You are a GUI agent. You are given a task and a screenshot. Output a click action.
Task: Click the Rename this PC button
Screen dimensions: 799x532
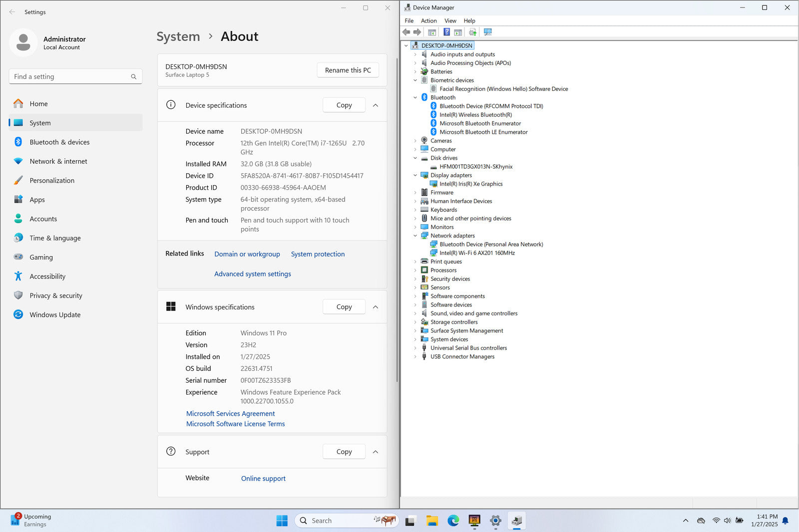[348, 70]
